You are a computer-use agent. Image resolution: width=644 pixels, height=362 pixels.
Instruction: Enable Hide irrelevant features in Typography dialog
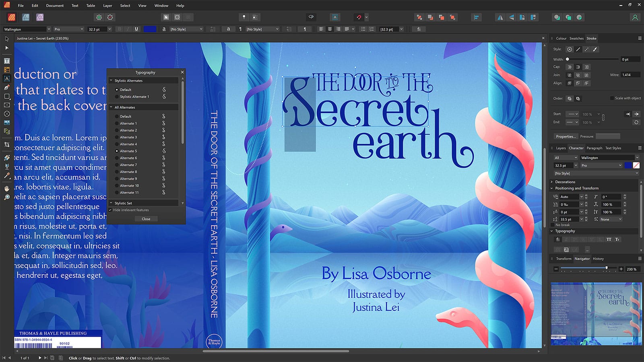110,210
